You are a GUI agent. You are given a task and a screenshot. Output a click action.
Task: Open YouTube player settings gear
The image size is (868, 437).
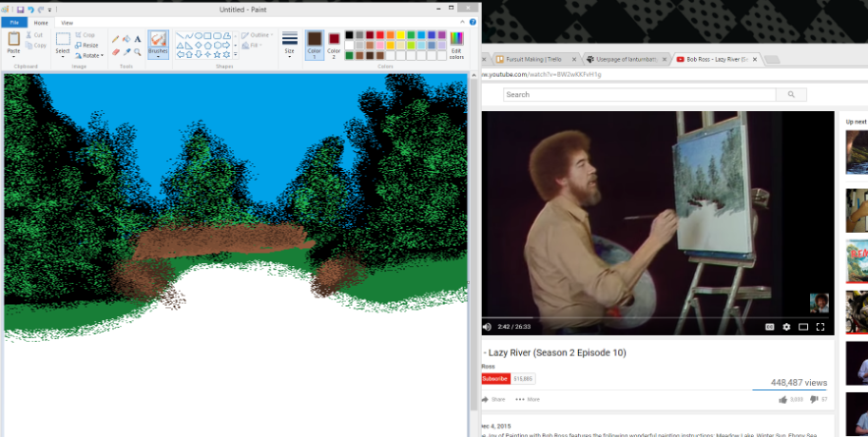coord(786,327)
